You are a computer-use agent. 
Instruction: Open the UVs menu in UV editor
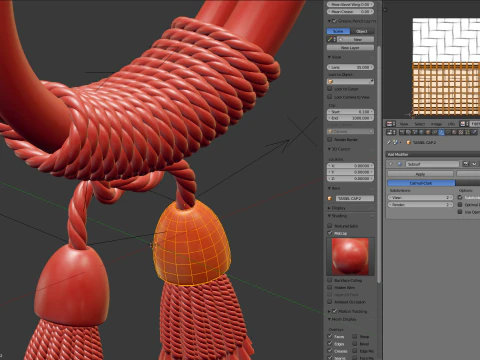click(451, 124)
